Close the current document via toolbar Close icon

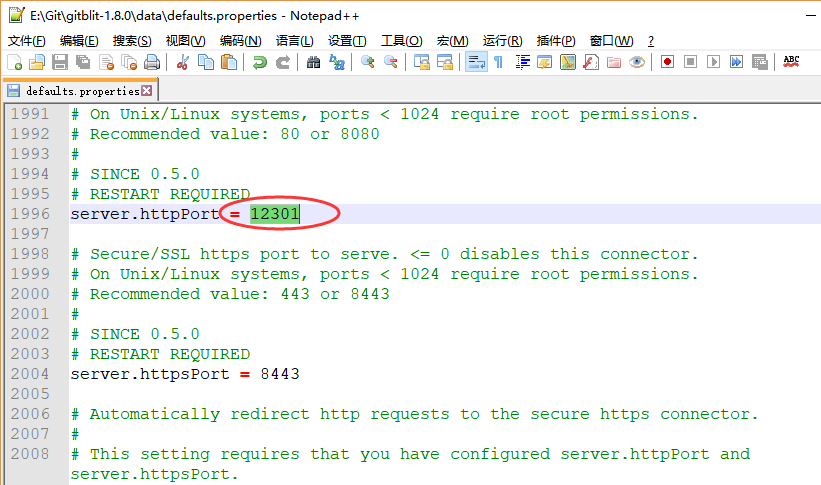pos(106,62)
